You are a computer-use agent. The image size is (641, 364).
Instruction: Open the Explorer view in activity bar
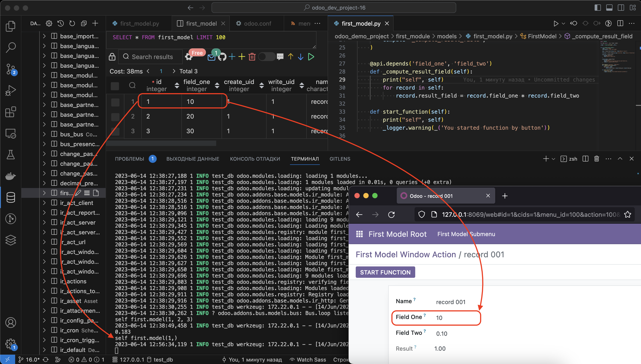10,26
